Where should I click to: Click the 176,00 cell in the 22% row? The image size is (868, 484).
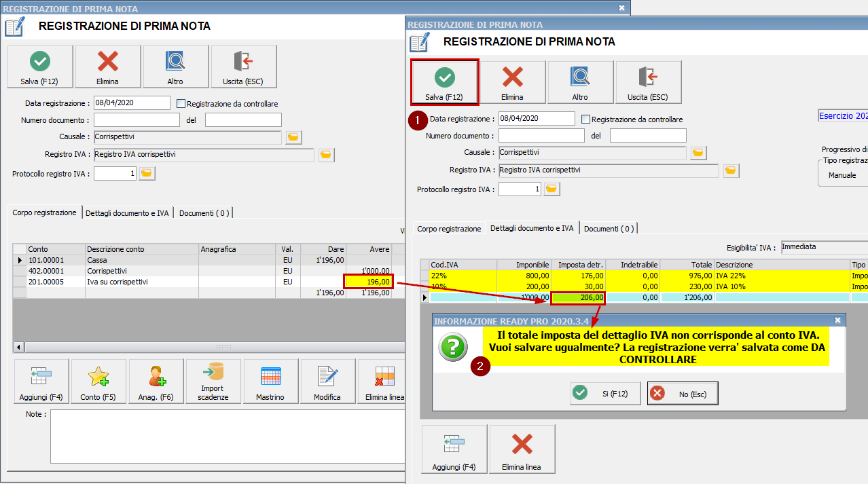[x=578, y=276]
